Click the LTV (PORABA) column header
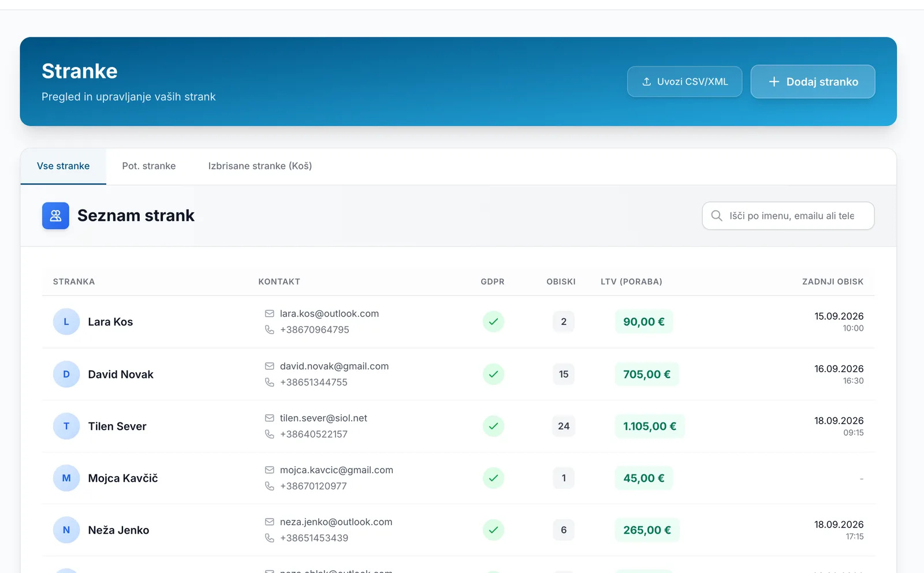 point(631,282)
